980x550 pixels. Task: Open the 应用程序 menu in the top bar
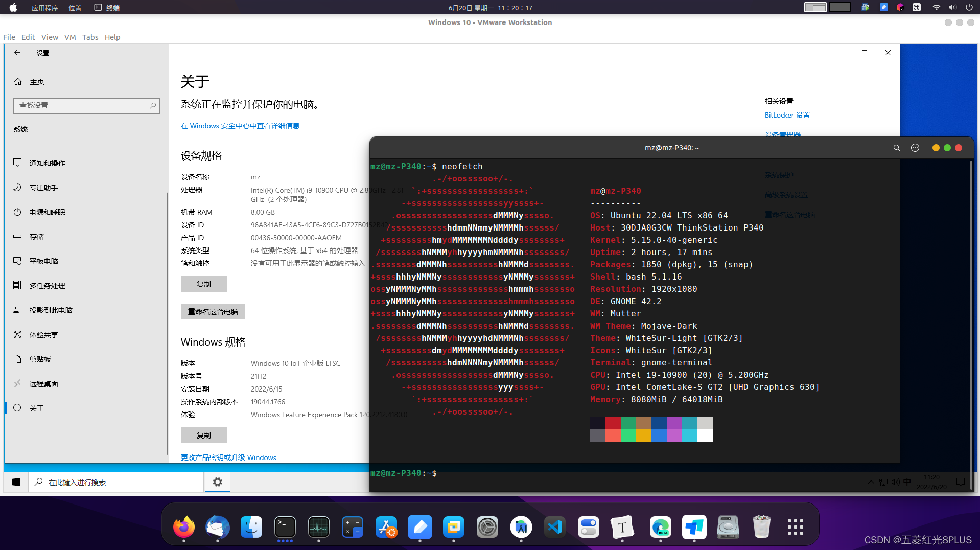[45, 8]
